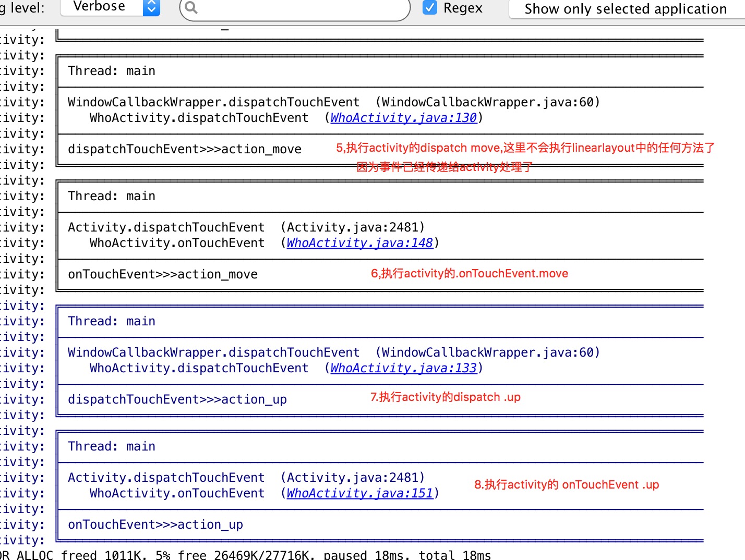Viewport: 745px width, 560px height.
Task: Click the Activity.java:2481 text above WhoActivity.java:151
Action: (353, 478)
